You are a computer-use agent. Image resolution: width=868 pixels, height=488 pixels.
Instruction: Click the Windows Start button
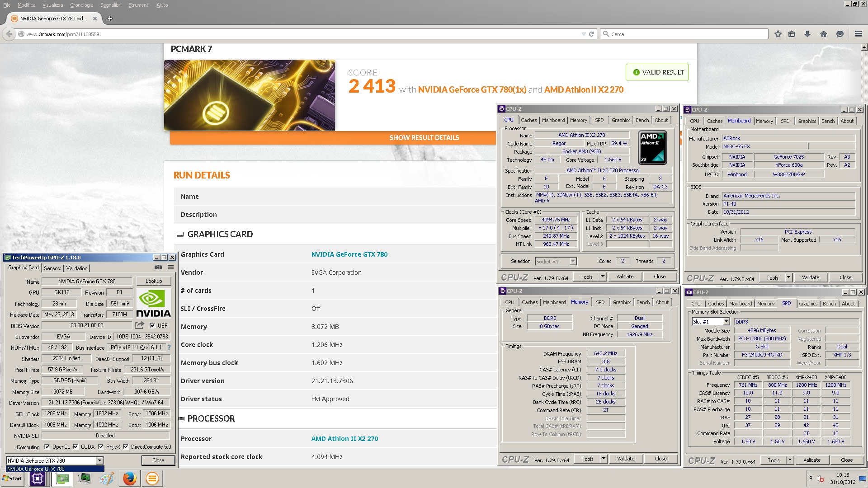pos(13,479)
